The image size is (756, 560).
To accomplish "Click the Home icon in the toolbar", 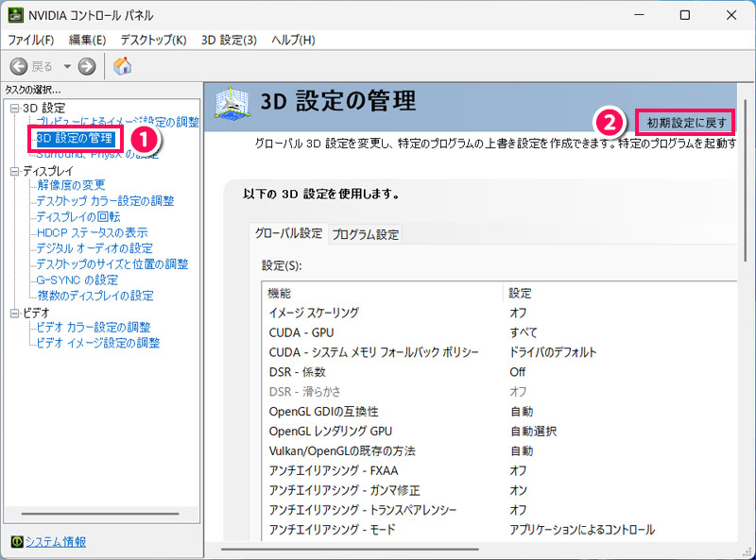I will click(122, 66).
